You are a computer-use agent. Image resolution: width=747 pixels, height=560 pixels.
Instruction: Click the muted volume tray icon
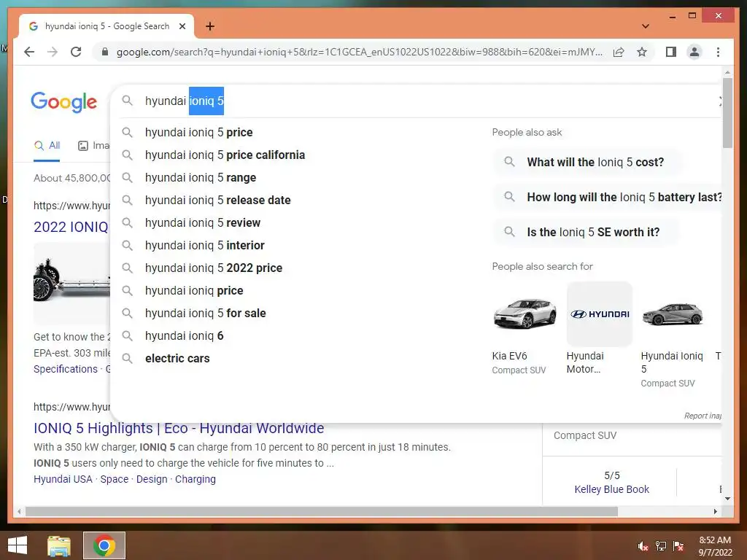(x=643, y=546)
